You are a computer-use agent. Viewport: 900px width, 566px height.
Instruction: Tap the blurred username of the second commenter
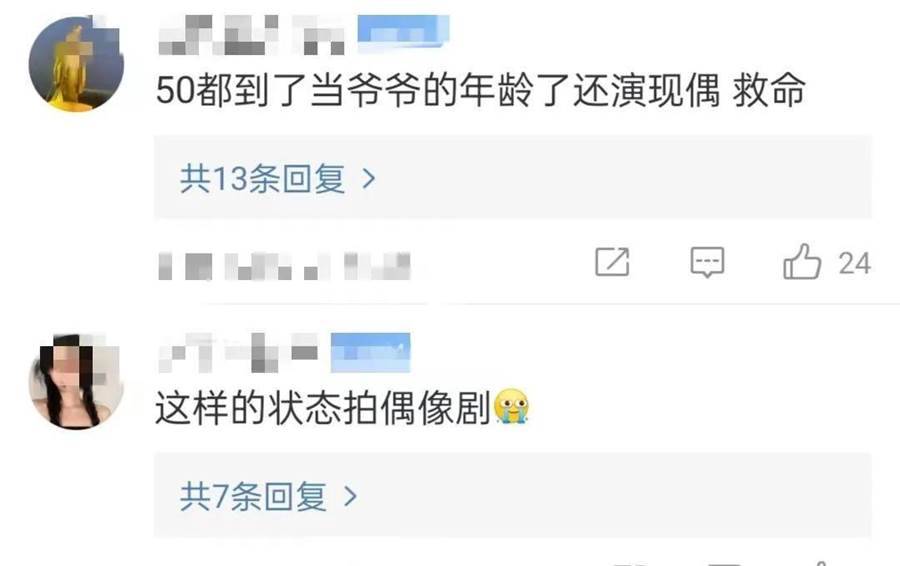(238, 352)
